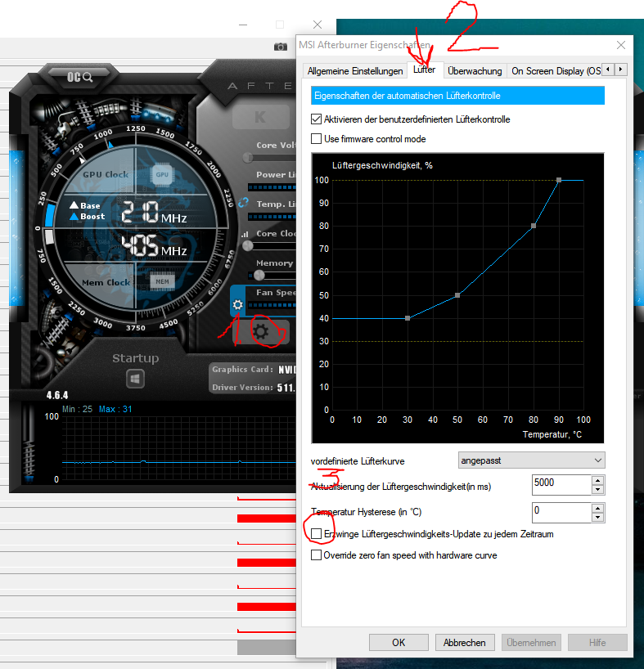Click the 405 MHz memory clock reading
The width and height of the screenshot is (644, 669).
click(155, 246)
